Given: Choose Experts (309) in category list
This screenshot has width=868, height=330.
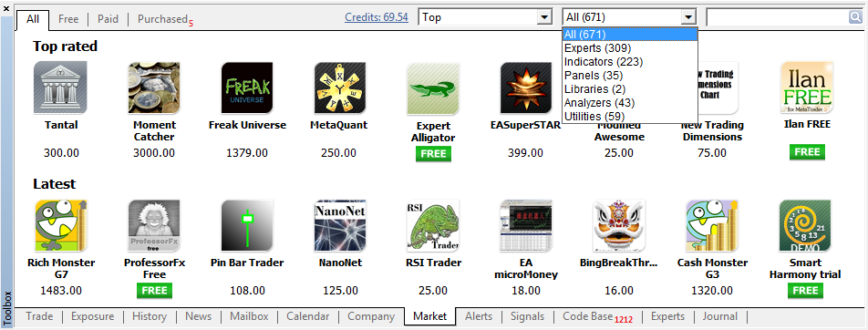Looking at the screenshot, I should coord(629,48).
